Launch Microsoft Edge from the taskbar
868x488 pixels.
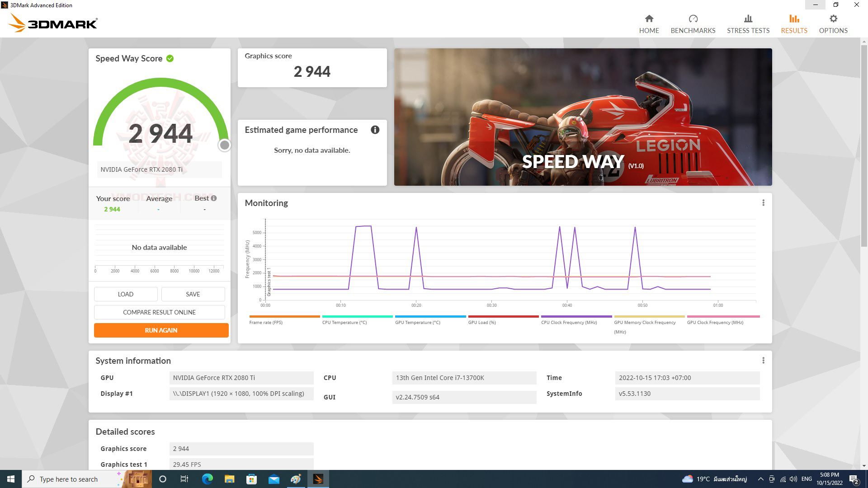coord(207,479)
